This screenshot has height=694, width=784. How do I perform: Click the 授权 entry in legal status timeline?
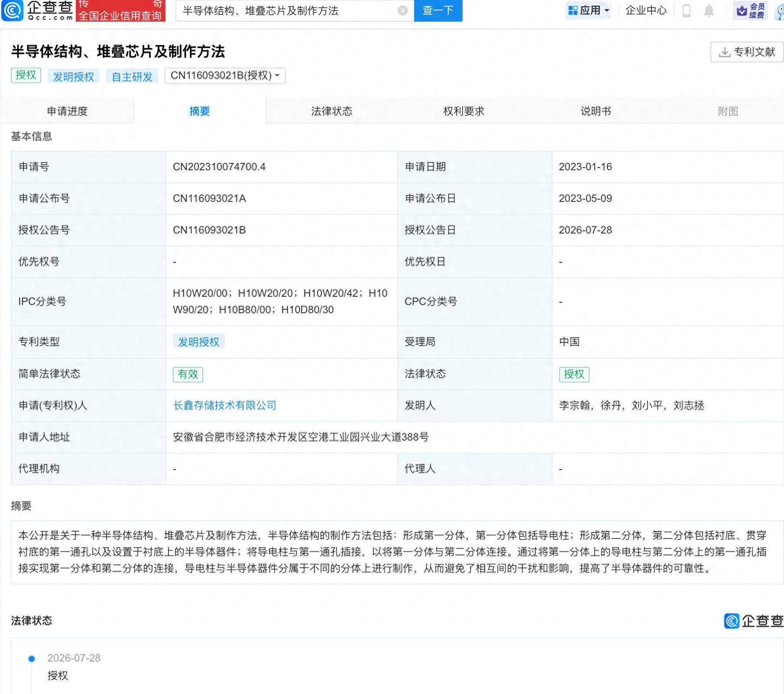pos(58,676)
